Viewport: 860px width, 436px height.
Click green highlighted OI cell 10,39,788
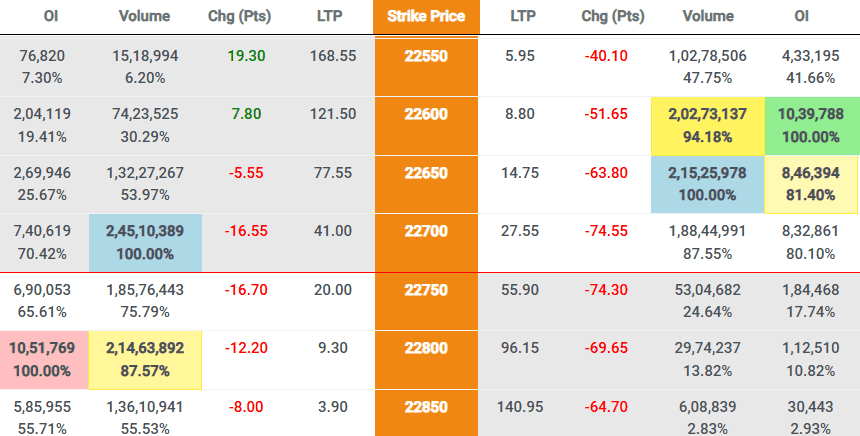coord(812,126)
